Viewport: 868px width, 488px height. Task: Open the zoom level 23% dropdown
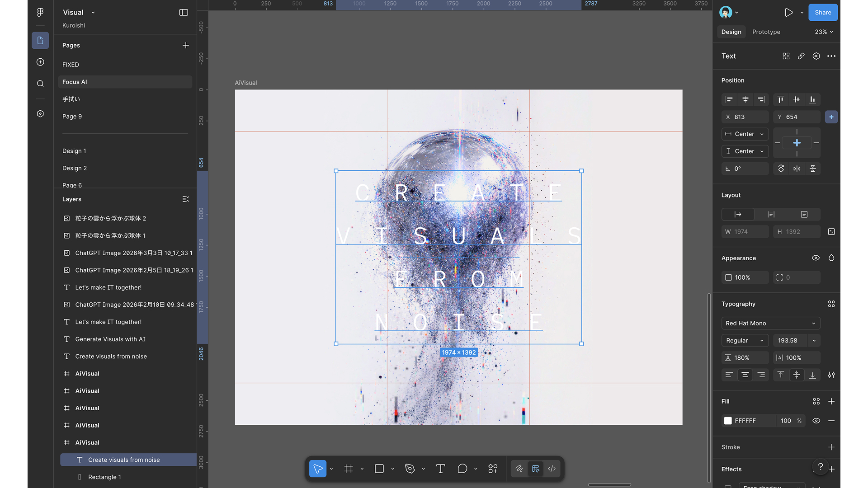coord(823,32)
